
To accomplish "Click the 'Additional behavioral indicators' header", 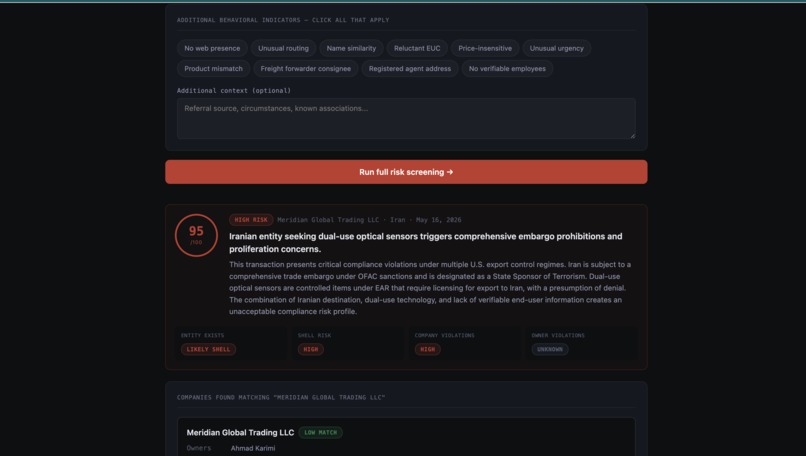I will click(283, 20).
